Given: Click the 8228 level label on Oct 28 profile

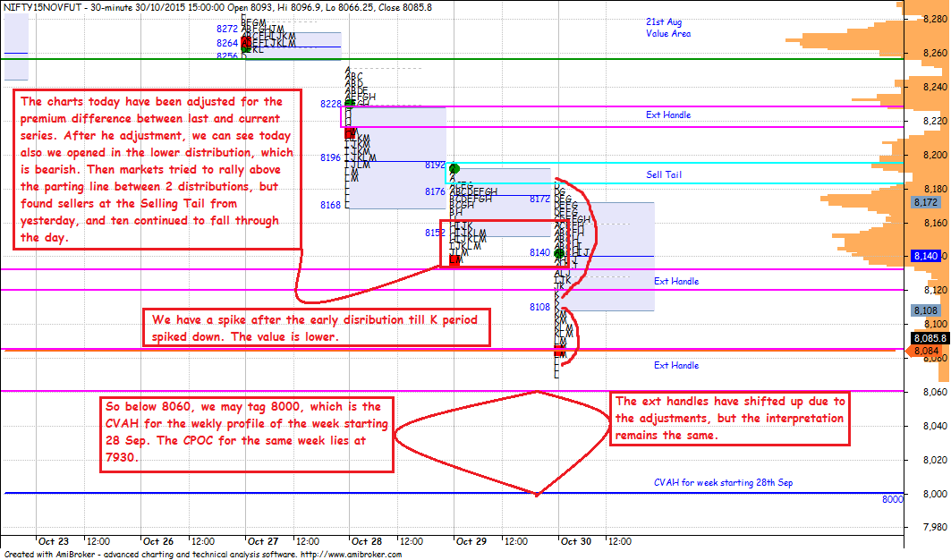Looking at the screenshot, I should pos(330,105).
